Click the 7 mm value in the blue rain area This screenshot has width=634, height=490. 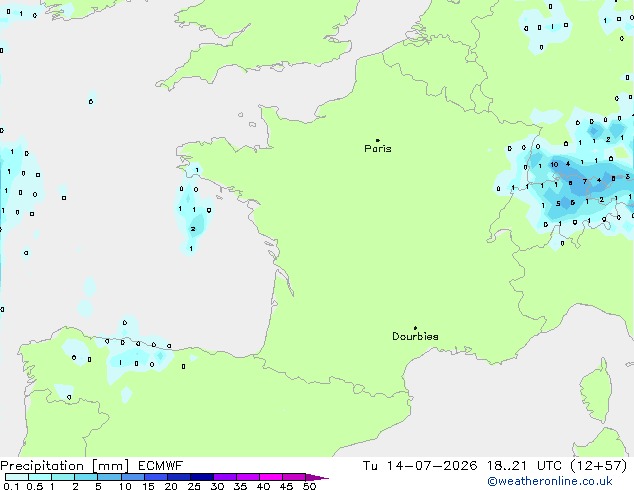(585, 182)
